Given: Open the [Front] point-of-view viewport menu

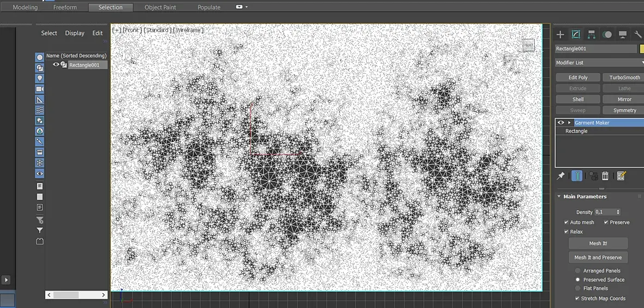Looking at the screenshot, I should tap(132, 30).
